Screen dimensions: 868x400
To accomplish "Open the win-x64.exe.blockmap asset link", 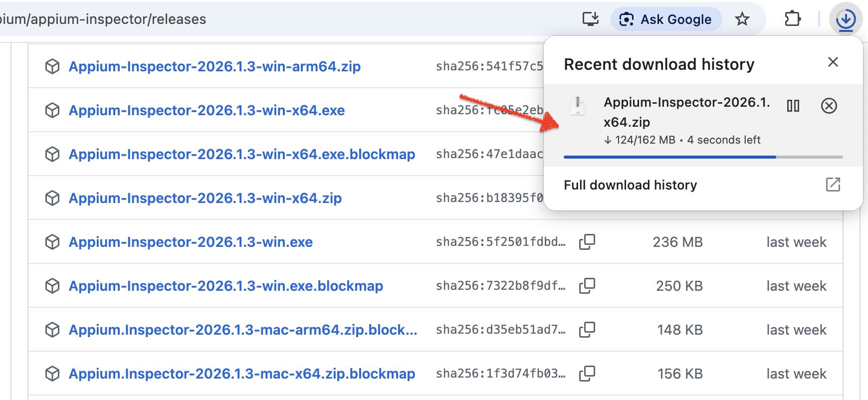I will tap(241, 154).
